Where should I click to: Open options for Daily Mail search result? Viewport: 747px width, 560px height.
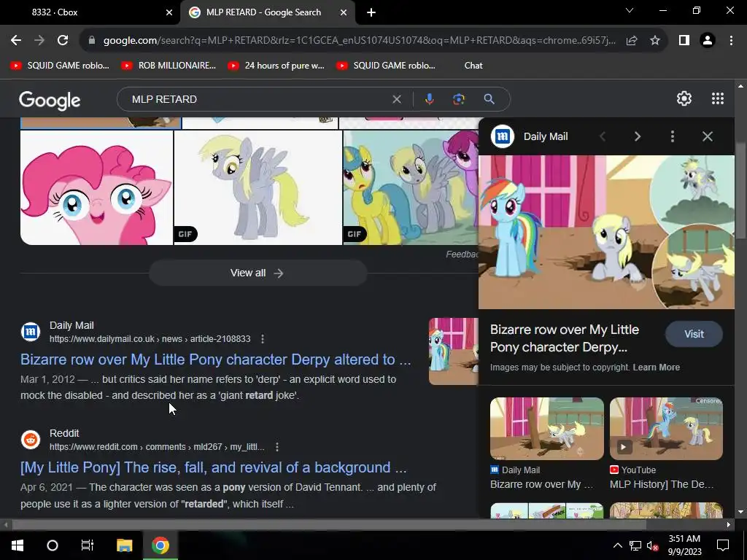(x=263, y=339)
